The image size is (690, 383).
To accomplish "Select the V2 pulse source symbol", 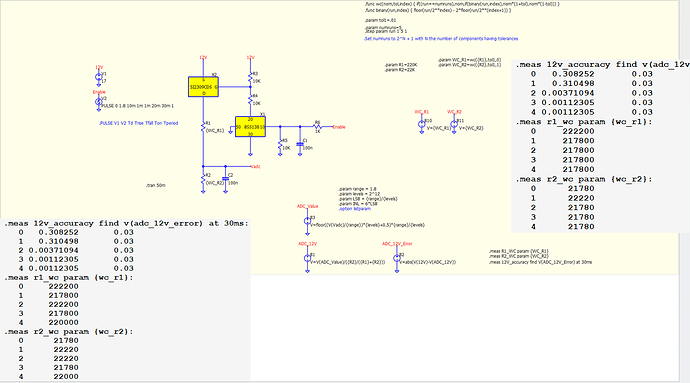I will tap(99, 102).
